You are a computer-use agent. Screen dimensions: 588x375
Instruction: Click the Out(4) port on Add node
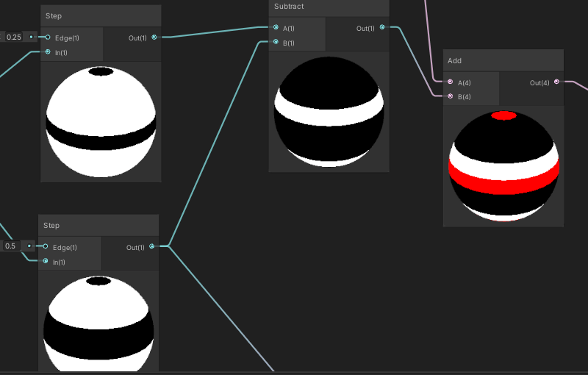point(556,82)
